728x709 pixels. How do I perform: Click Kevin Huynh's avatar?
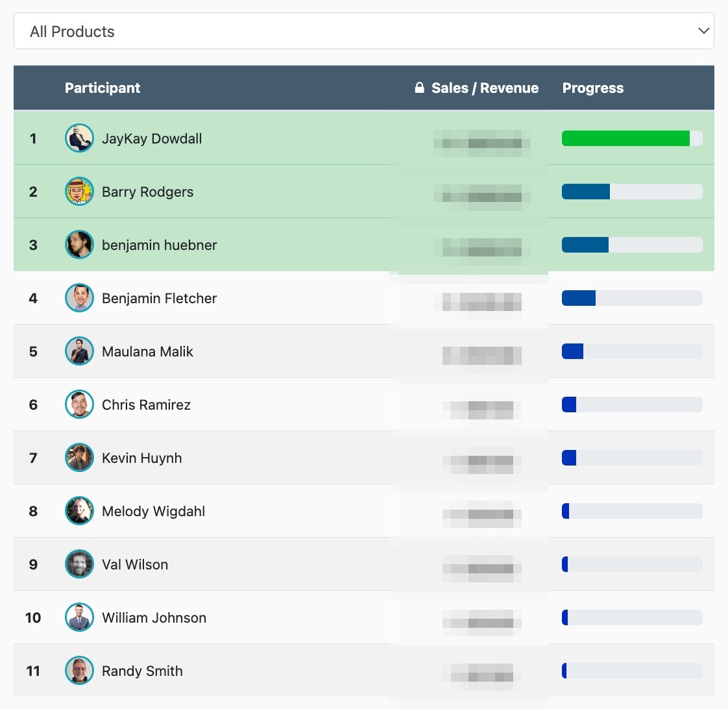tap(79, 457)
